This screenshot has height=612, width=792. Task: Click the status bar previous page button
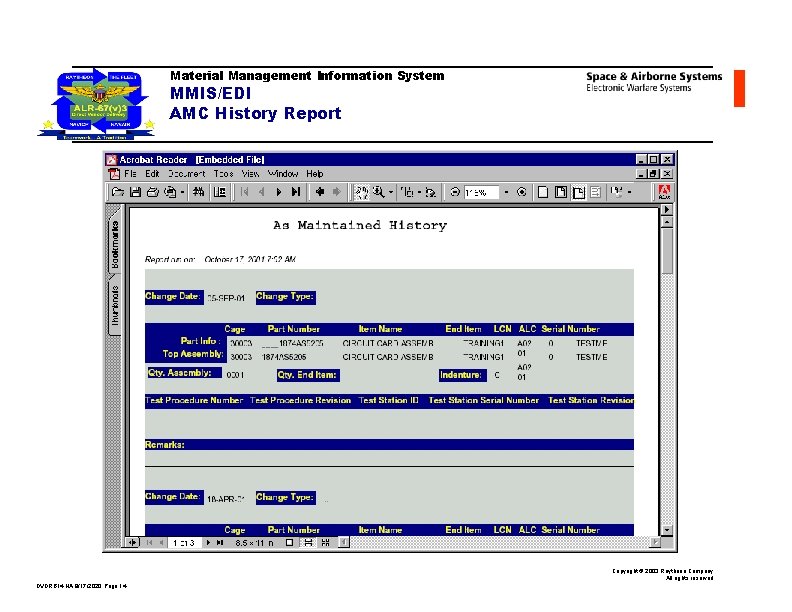pos(161,543)
